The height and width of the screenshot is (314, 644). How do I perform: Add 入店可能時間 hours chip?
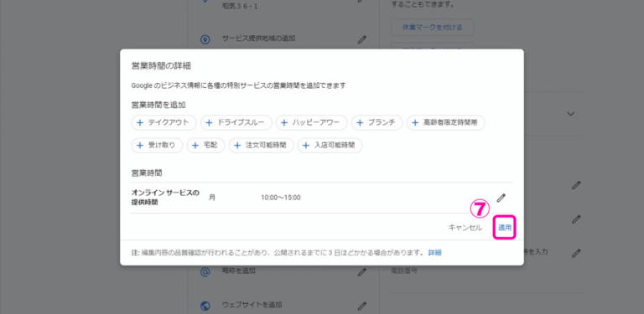(330, 145)
